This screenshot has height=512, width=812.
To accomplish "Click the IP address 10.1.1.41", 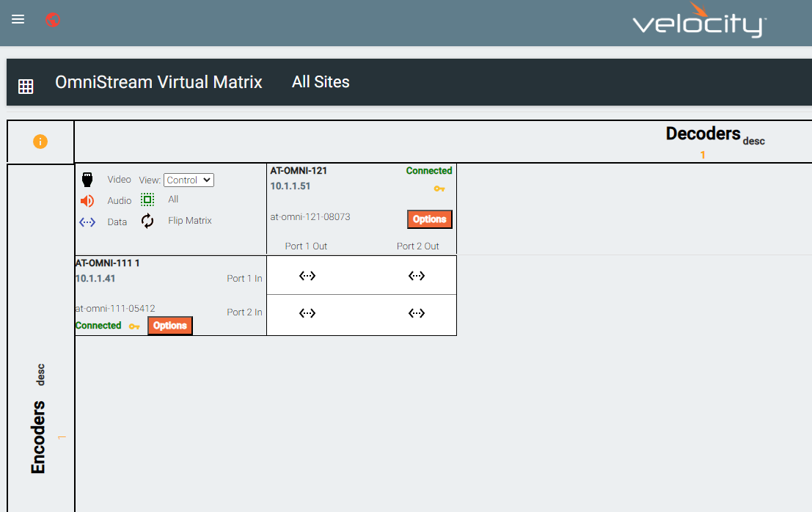I will 95,278.
